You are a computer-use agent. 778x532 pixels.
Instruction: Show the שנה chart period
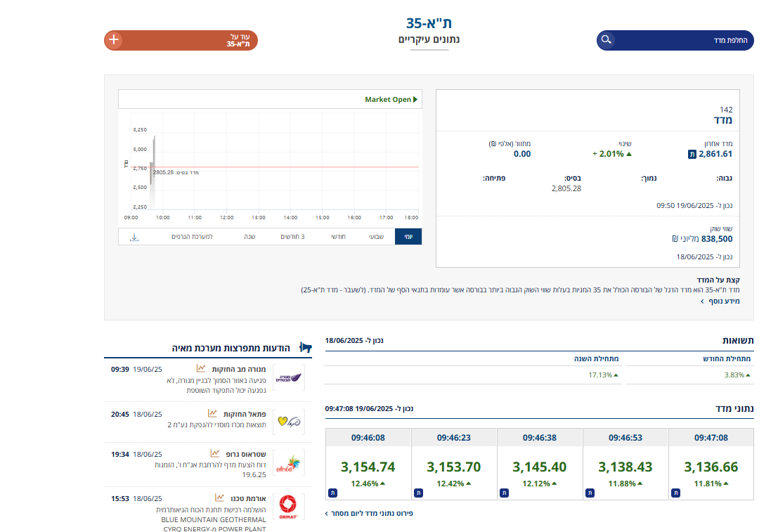point(249,237)
